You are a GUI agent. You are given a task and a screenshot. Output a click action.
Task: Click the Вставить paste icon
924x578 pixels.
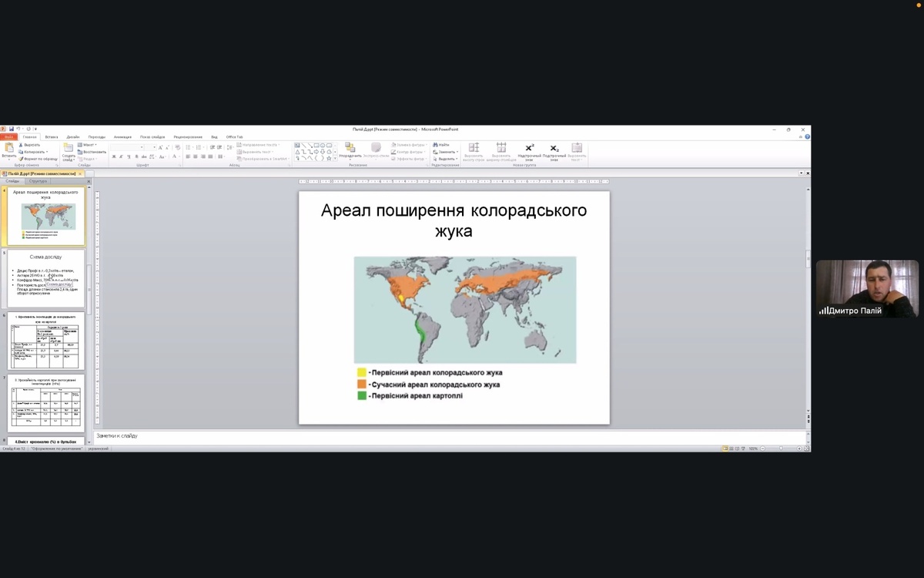click(x=9, y=148)
